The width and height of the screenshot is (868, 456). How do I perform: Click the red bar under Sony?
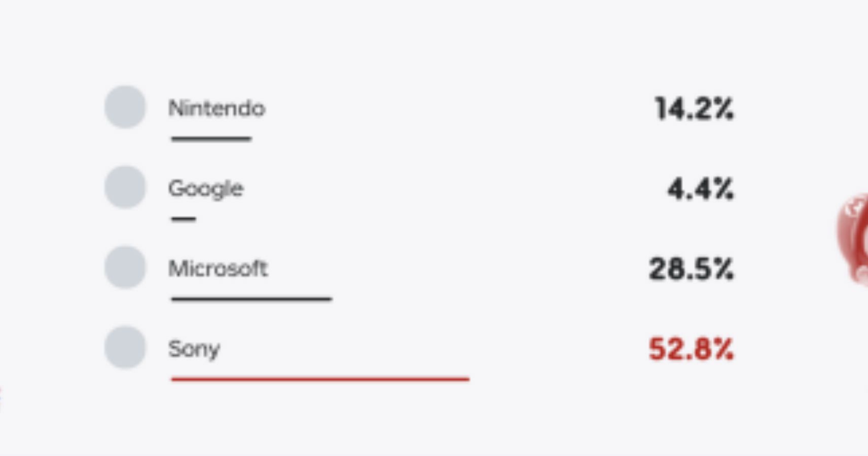[x=320, y=378]
